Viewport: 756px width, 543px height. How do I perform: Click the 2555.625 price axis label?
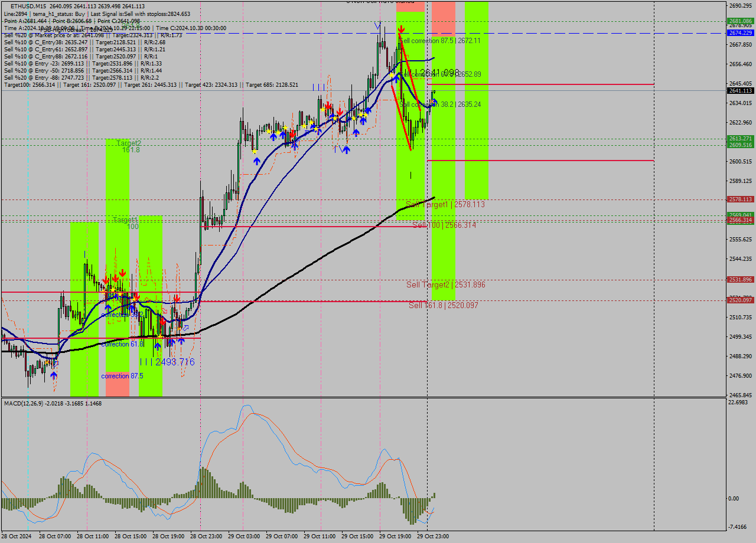pyautogui.click(x=740, y=240)
